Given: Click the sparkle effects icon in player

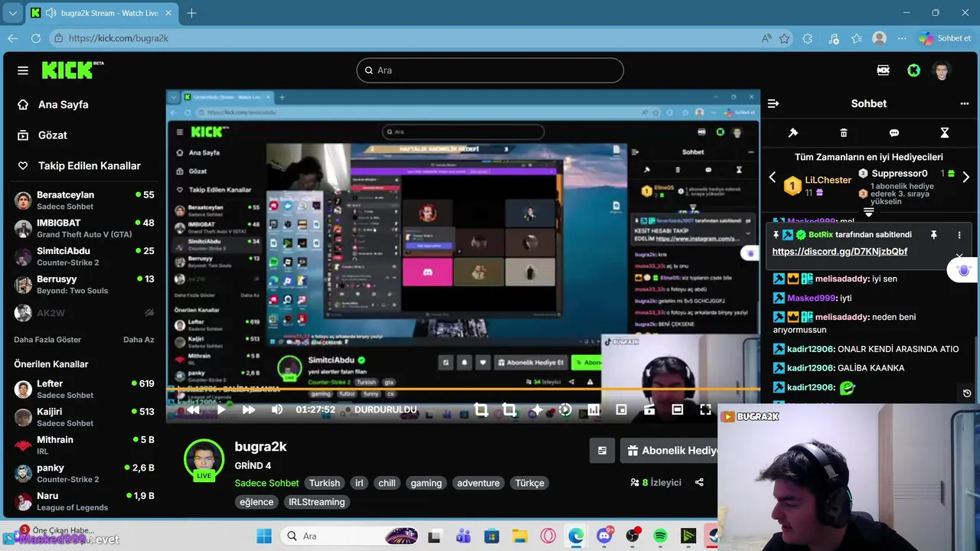Looking at the screenshot, I should coord(537,409).
